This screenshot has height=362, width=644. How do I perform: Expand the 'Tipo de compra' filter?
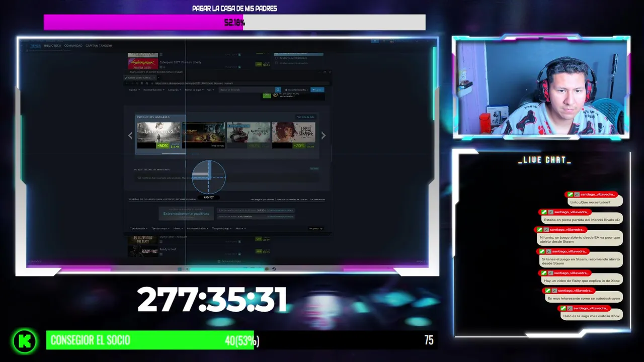160,228
